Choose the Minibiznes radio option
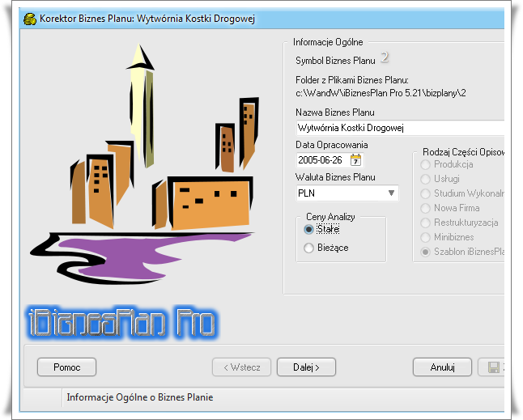Image resolution: width=523 pixels, height=420 pixels. click(426, 237)
